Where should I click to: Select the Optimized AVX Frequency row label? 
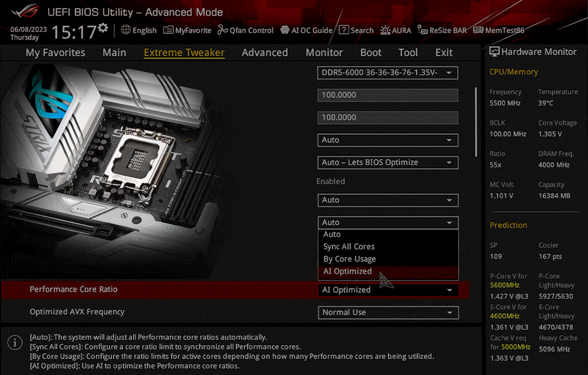pos(77,312)
